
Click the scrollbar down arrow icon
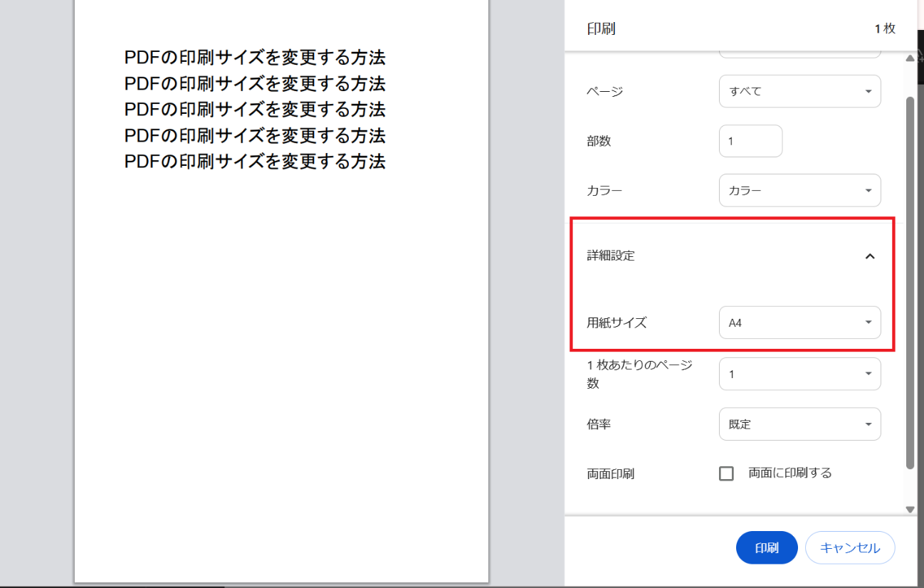(910, 509)
